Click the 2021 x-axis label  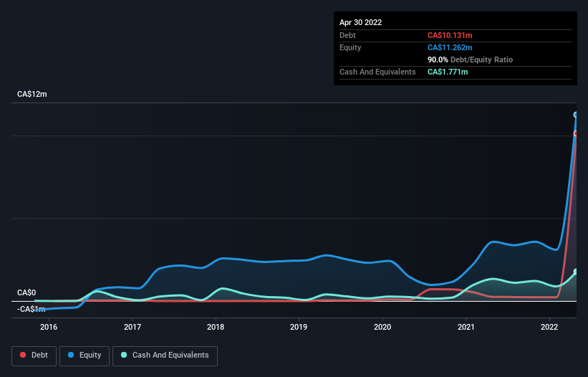pyautogui.click(x=466, y=327)
